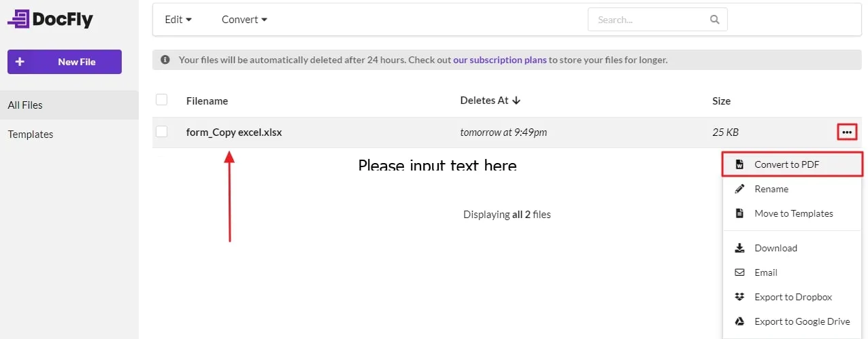Click the Rename pencil icon
Image resolution: width=868 pixels, height=339 pixels.
click(739, 189)
